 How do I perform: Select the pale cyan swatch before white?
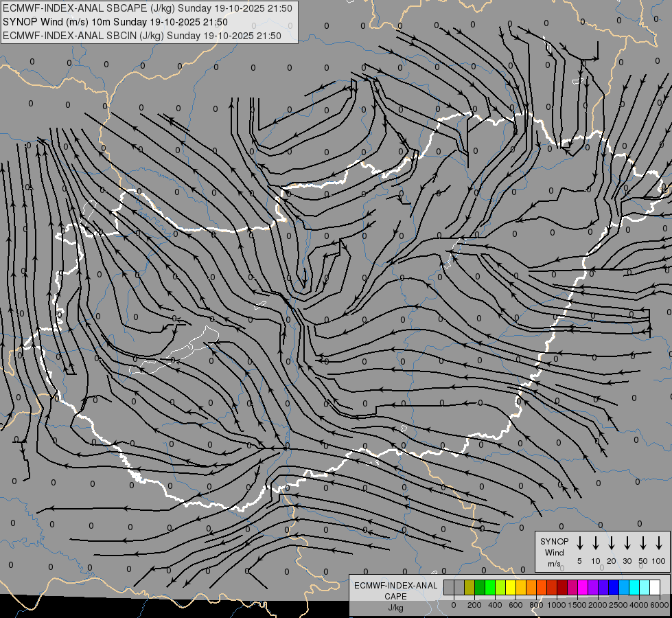click(x=644, y=587)
